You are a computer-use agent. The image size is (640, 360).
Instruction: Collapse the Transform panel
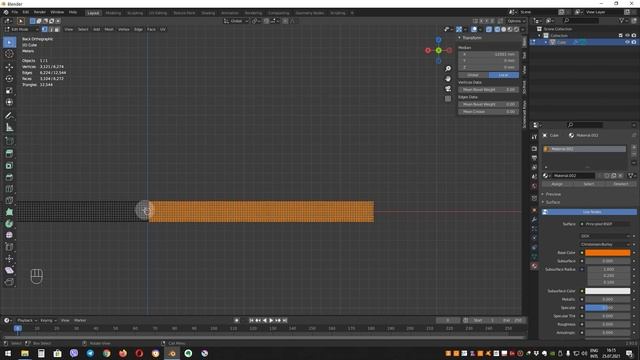(460, 38)
